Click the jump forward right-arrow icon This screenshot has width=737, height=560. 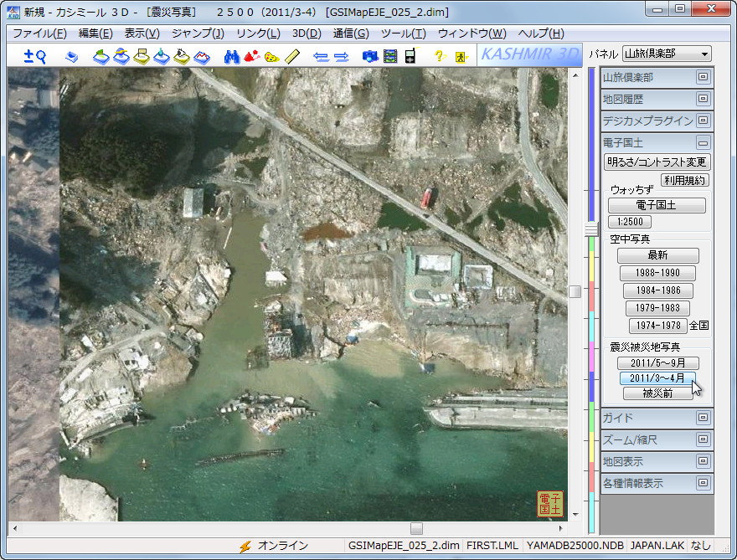(x=342, y=55)
